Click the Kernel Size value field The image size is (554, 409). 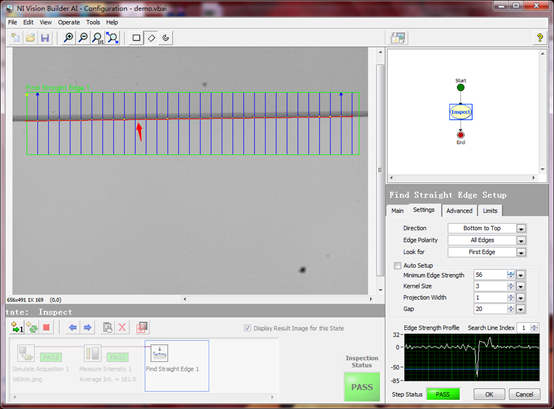[490, 286]
